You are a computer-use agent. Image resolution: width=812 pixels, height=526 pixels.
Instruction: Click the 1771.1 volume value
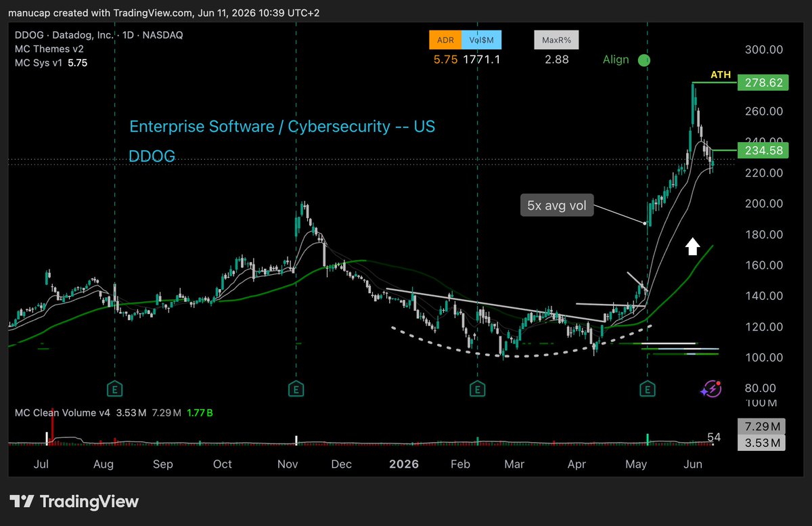[480, 60]
